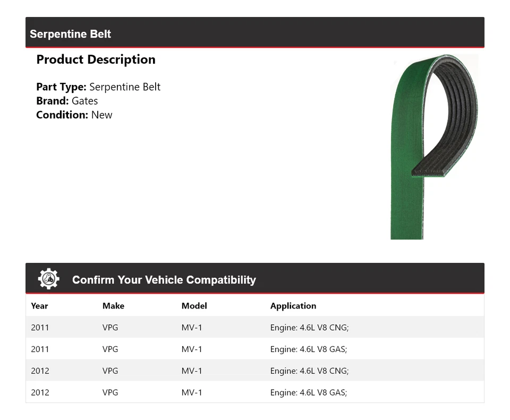This screenshot has width=510, height=420.
Task: Select the 2012 4.6L V8 CNG engine text
Action: (309, 371)
